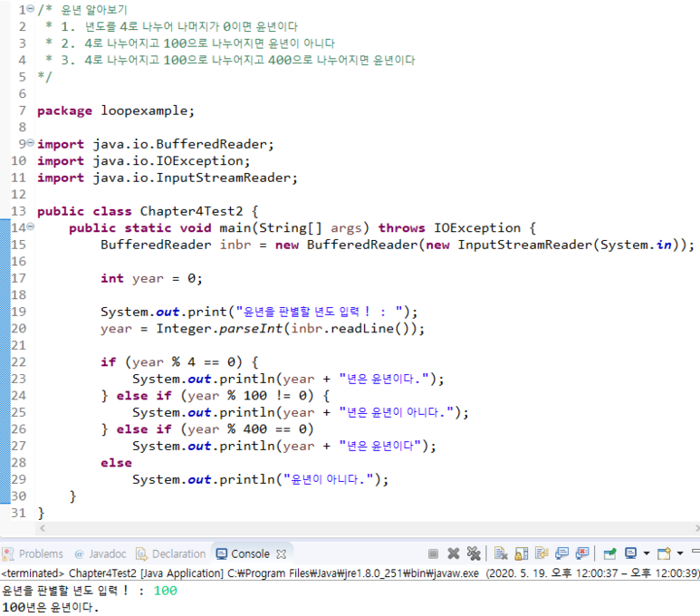Click the console output '100년은 윤년이다.'

(51, 607)
